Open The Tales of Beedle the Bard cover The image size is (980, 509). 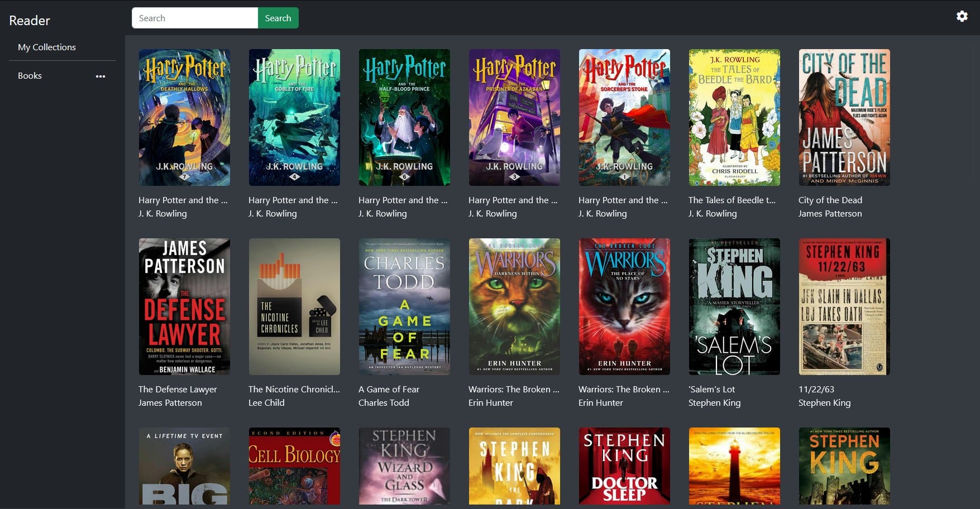(x=734, y=117)
